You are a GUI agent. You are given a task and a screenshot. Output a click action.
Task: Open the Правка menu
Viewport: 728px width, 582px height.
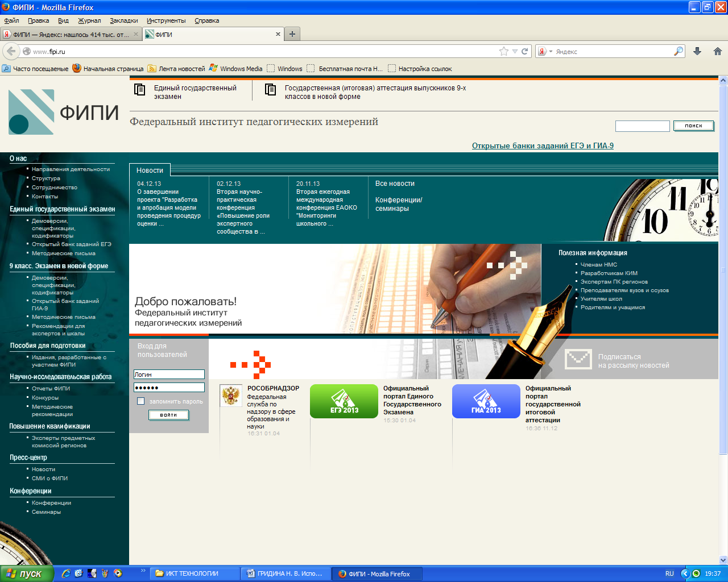tap(38, 20)
